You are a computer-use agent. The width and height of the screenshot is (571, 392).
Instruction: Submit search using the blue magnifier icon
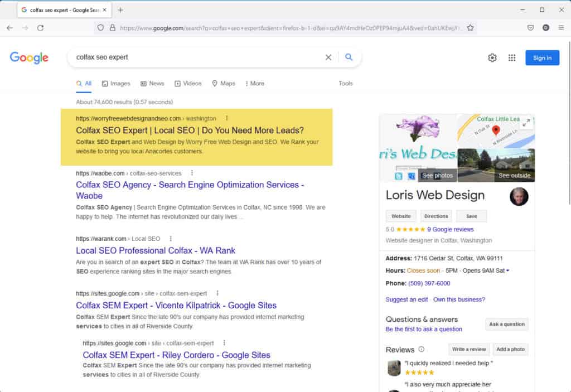(x=349, y=57)
